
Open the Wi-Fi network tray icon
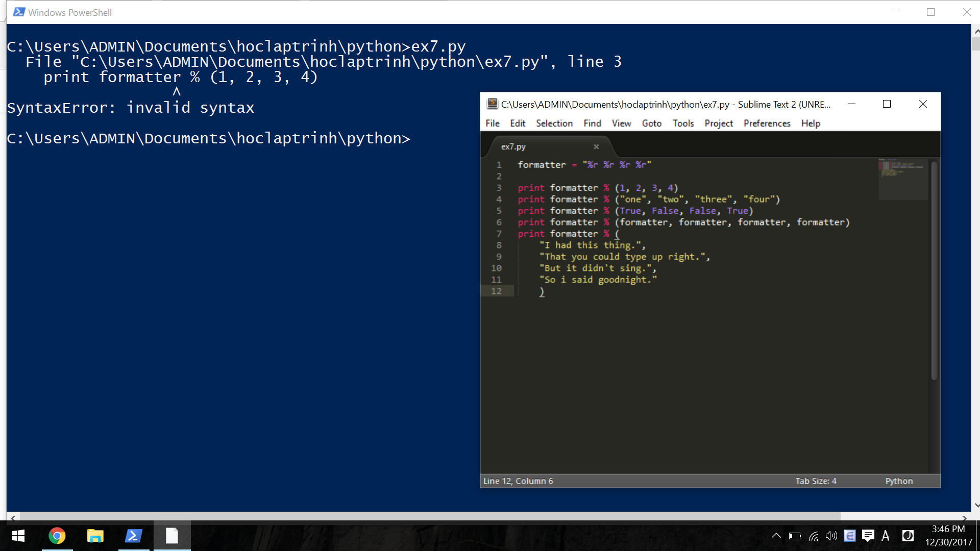coord(814,536)
